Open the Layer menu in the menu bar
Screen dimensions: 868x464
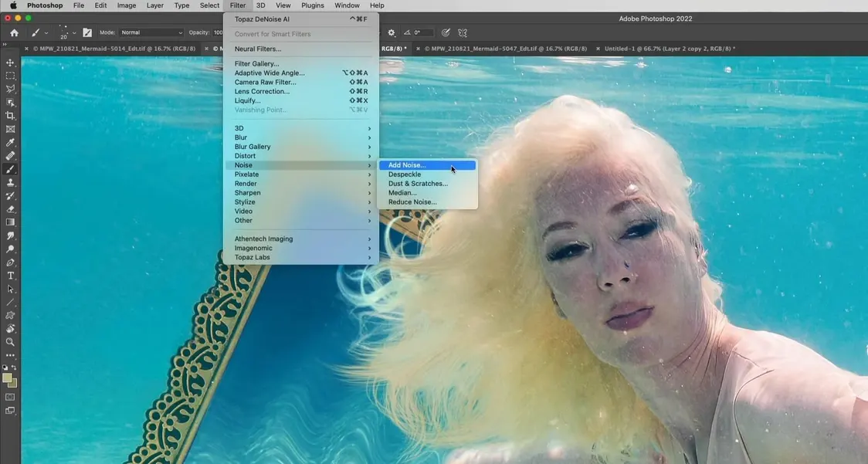[155, 5]
